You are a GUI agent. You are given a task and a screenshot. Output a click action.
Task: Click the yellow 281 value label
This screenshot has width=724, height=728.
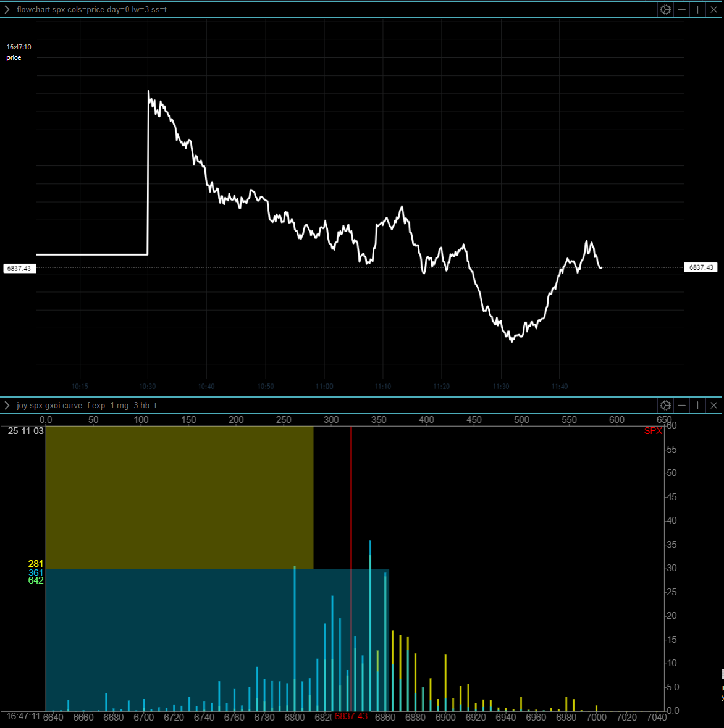[35, 564]
